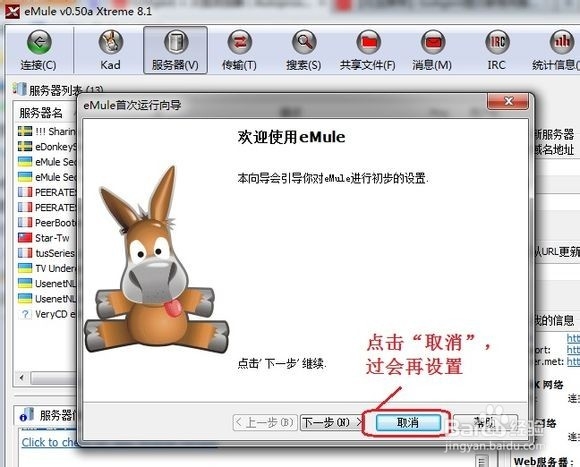This screenshot has height=467, width=580.
Task: Click the list icon in bottom log panel
Action: (482, 461)
